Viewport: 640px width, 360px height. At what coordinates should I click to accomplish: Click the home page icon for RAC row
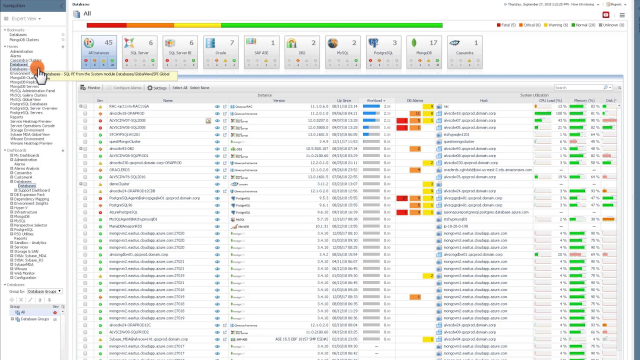tap(225, 107)
